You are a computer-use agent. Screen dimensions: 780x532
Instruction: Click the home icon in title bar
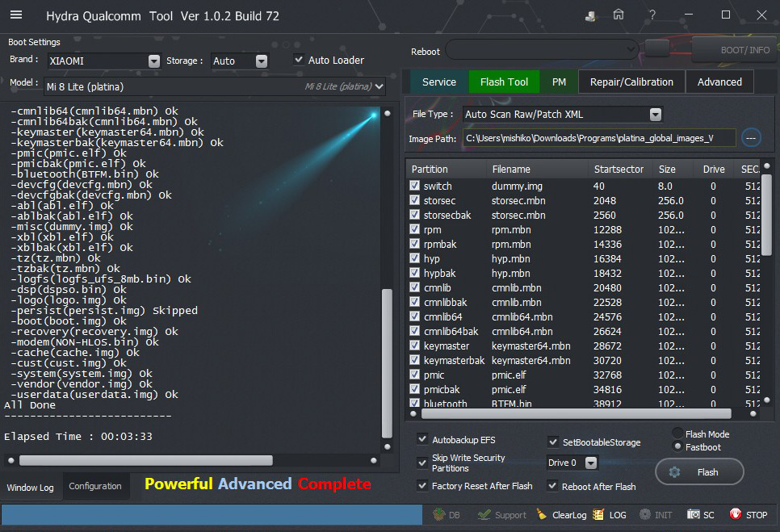tap(619, 15)
